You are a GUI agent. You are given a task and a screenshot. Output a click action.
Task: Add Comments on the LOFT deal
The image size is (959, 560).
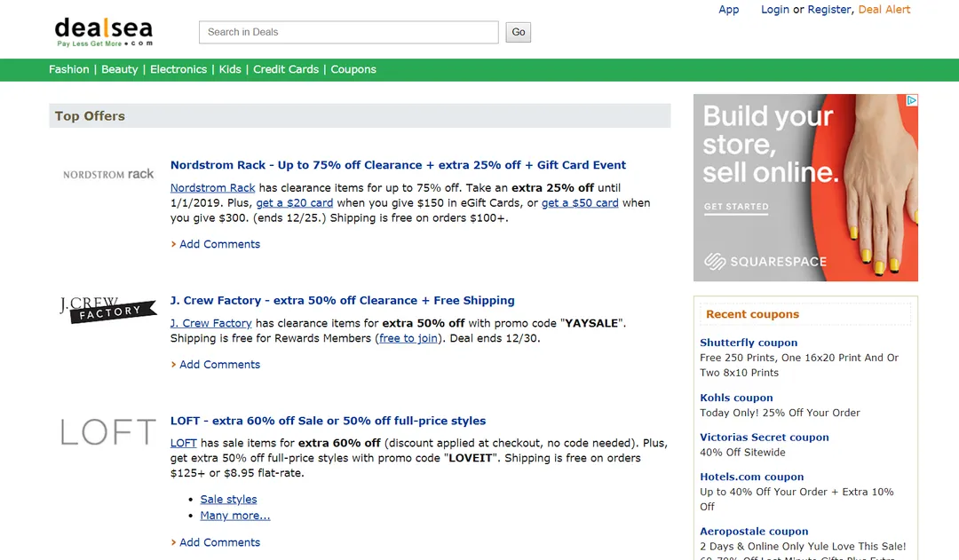pyautogui.click(x=219, y=542)
